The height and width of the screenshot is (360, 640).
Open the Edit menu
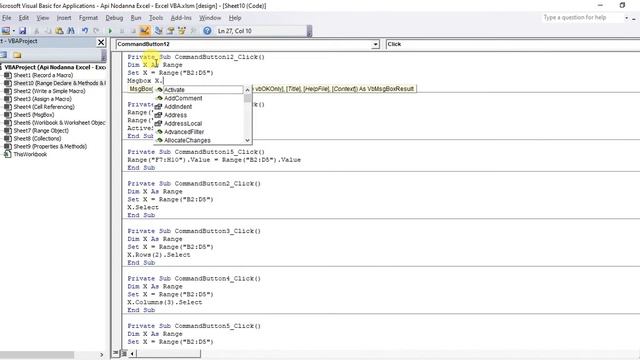24,18
